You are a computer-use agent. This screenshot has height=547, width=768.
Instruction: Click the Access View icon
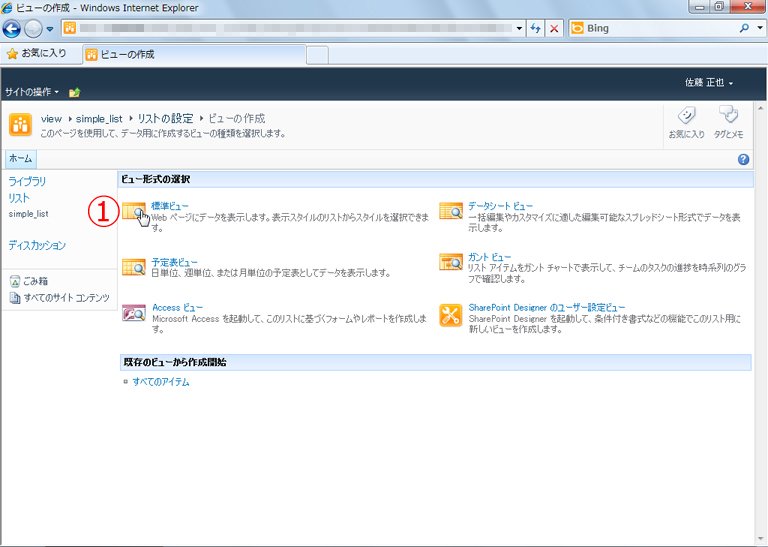pyautogui.click(x=134, y=312)
